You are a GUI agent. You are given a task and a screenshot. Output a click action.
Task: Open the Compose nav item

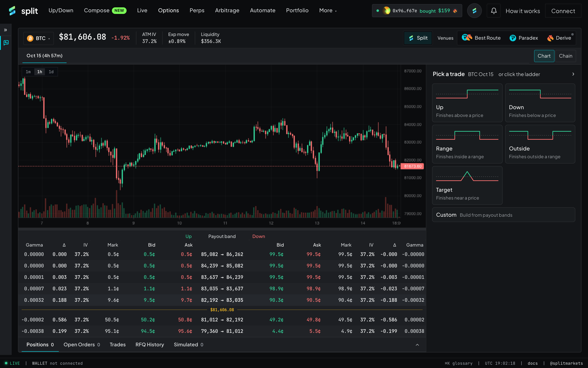pos(105,10)
